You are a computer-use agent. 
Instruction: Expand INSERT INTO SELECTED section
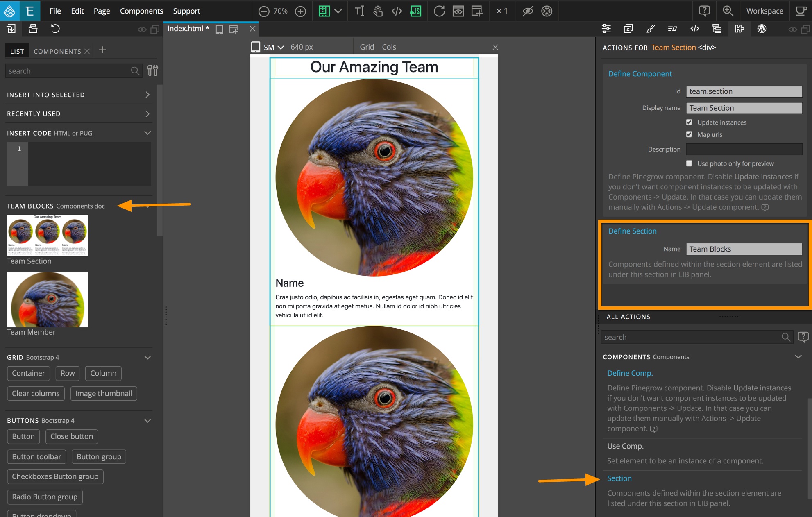click(x=79, y=95)
